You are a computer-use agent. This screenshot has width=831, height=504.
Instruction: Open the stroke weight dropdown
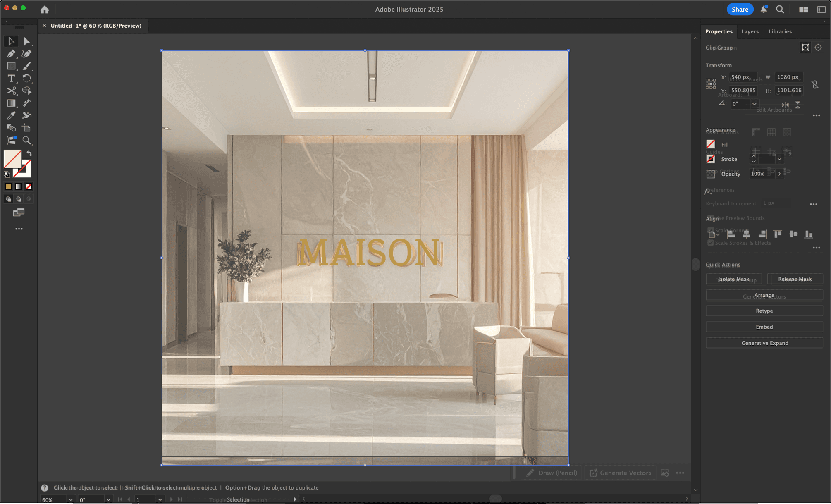click(x=779, y=159)
